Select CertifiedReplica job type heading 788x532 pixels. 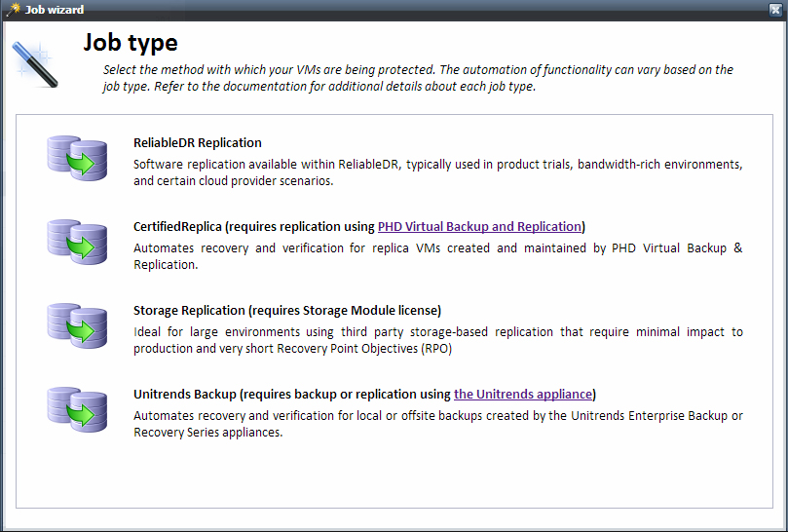click(x=359, y=227)
